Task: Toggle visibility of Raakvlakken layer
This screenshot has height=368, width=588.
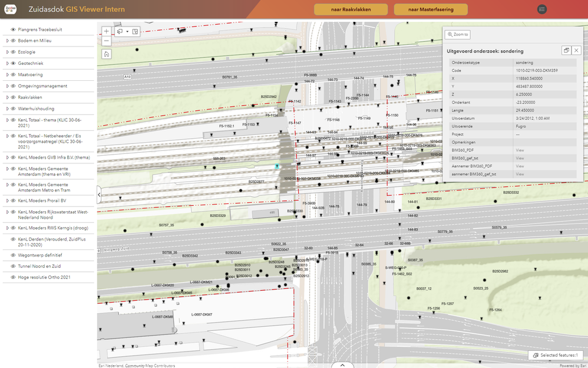Action: point(13,97)
